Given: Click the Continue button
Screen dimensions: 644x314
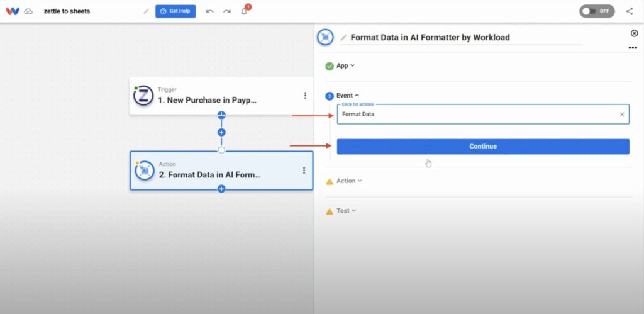Looking at the screenshot, I should 483,147.
